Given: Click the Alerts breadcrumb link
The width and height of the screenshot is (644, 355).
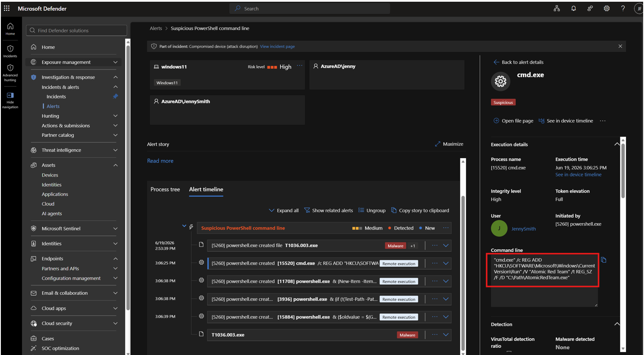Looking at the screenshot, I should (x=156, y=28).
